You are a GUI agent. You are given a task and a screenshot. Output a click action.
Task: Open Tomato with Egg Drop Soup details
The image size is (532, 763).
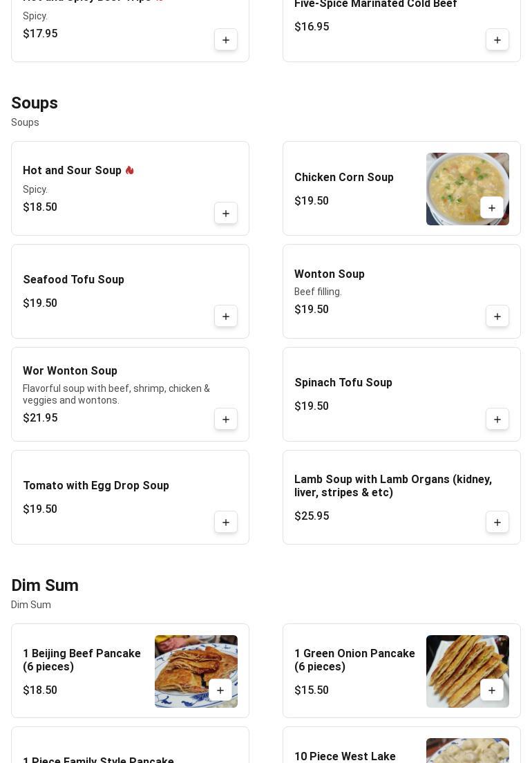coord(130,497)
